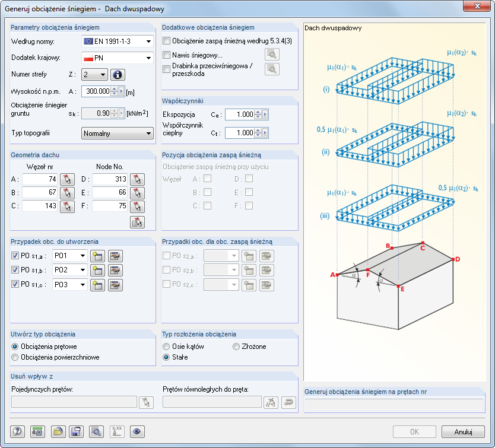Screen dimensions: 495x448
Task: Uncheck PO s1,c load case checkbox
Action: [15, 284]
